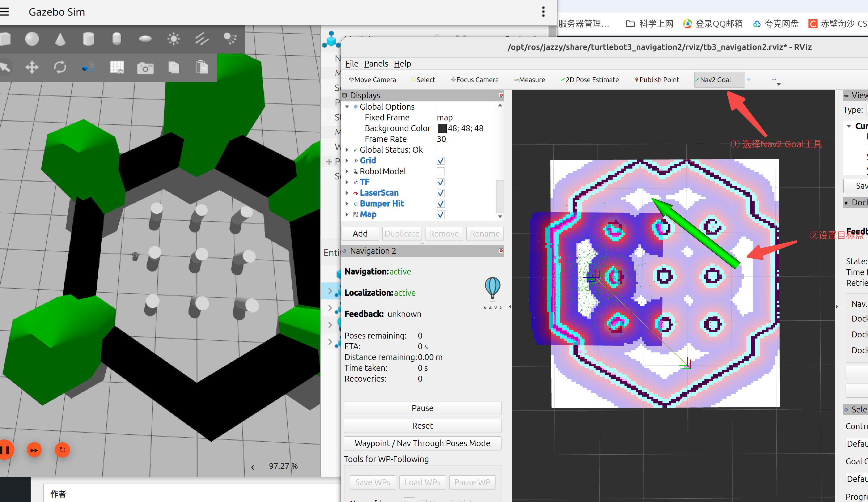Toggle the TF display checkbox

coord(441,182)
